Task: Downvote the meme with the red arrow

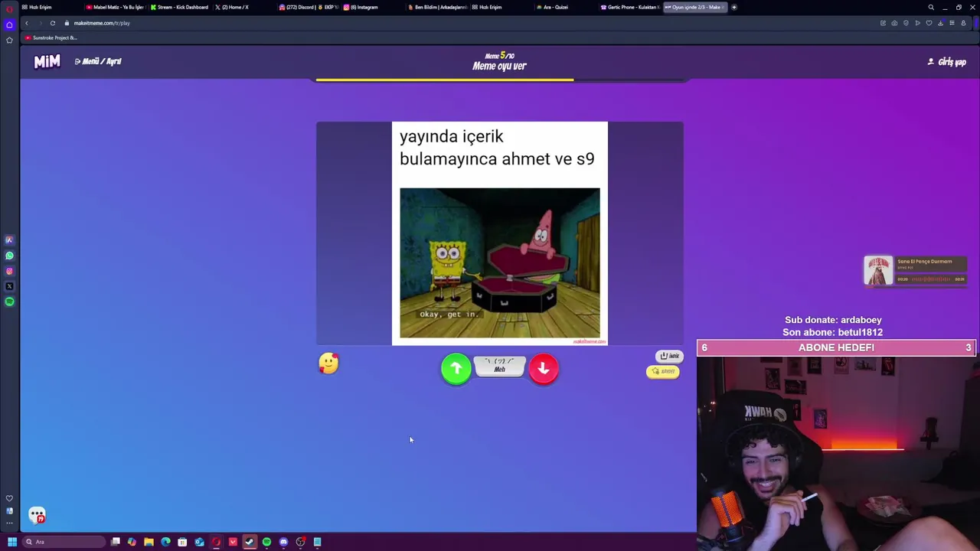Action: tap(544, 369)
